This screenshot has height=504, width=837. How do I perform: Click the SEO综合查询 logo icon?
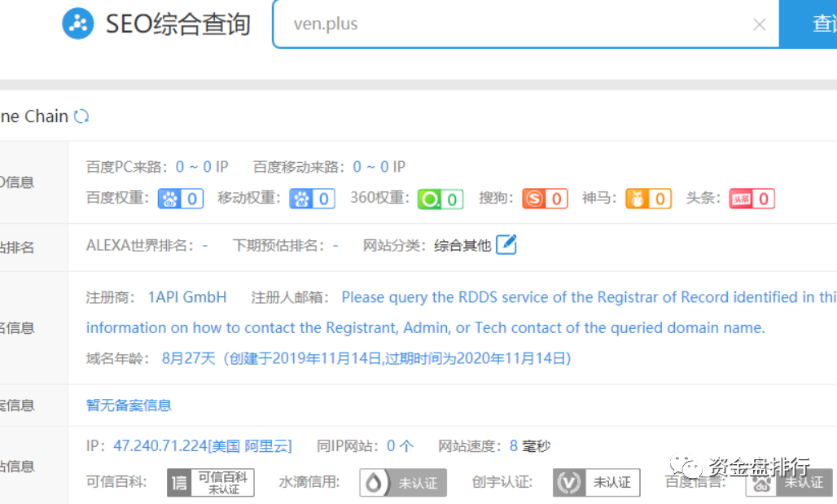(x=78, y=24)
